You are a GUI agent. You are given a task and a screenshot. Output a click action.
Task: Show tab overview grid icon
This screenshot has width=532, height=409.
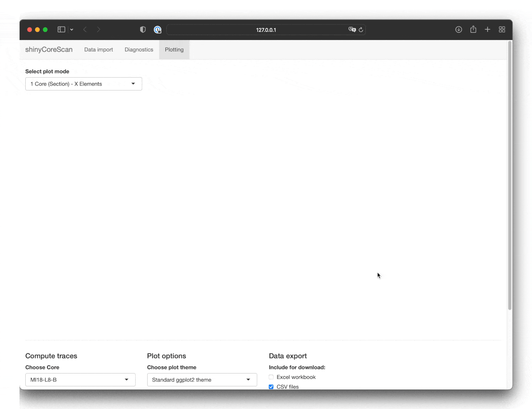click(x=502, y=30)
